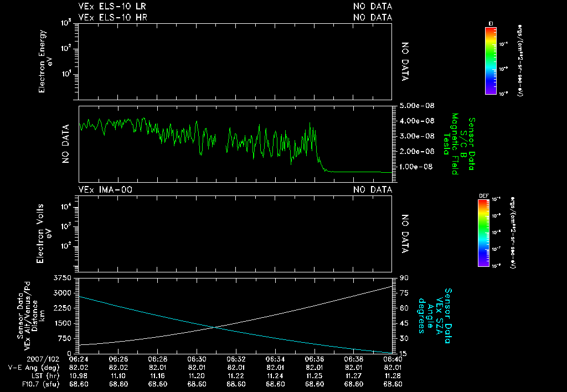Image resolution: width=567 pixels, height=392 pixels.
Task: Click the 'VEx ELS-10 LR' title
Action: 112,7
